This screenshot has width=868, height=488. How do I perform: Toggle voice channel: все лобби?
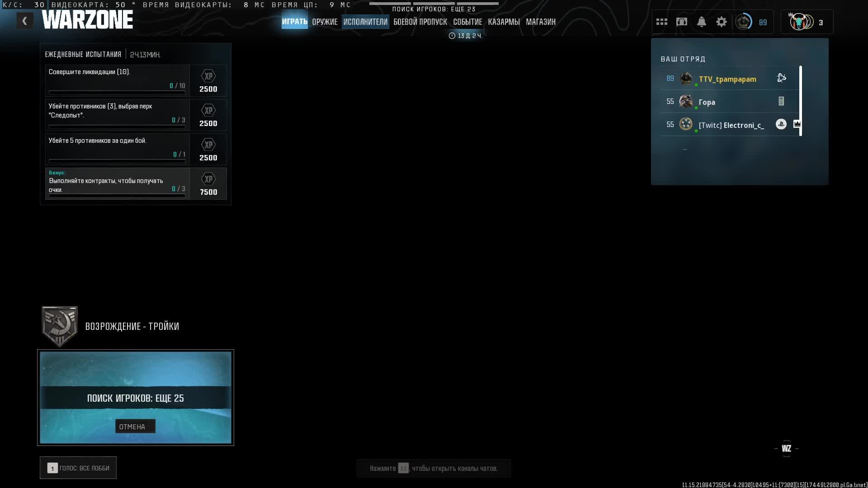click(78, 468)
